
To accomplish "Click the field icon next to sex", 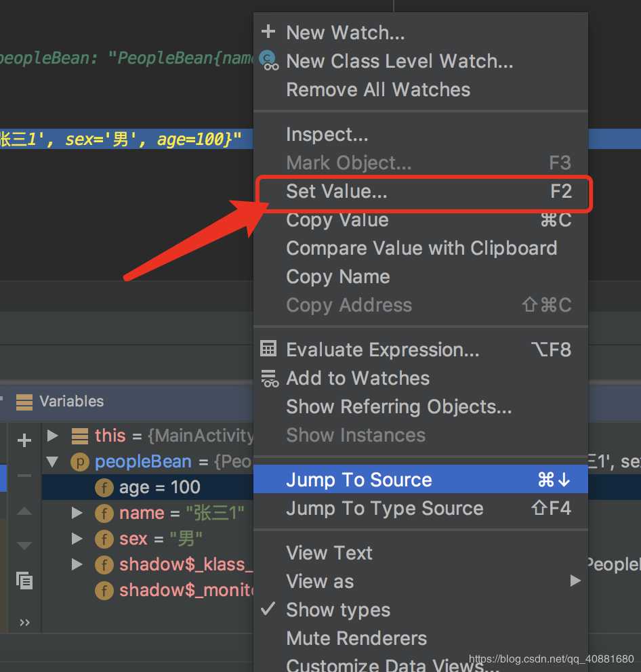I will (x=104, y=539).
